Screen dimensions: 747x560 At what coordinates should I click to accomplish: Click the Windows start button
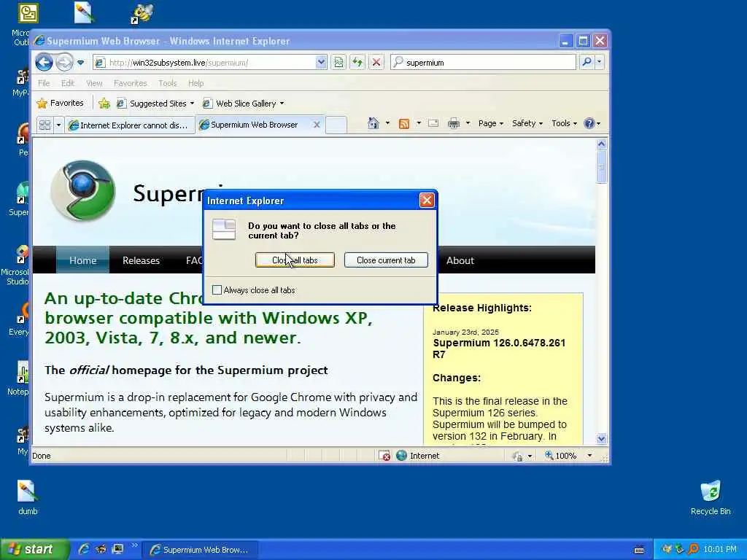[x=34, y=550]
